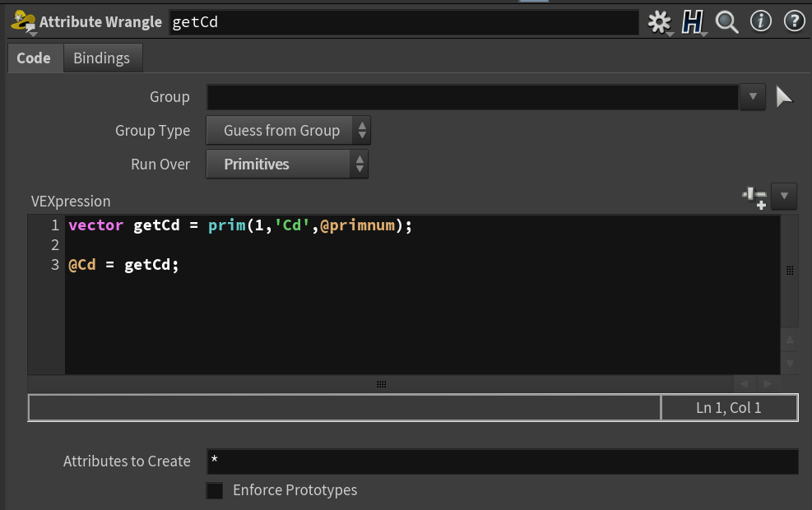Viewport: 812px width, 510px height.
Task: Click the node name field getCd
Action: (x=403, y=22)
